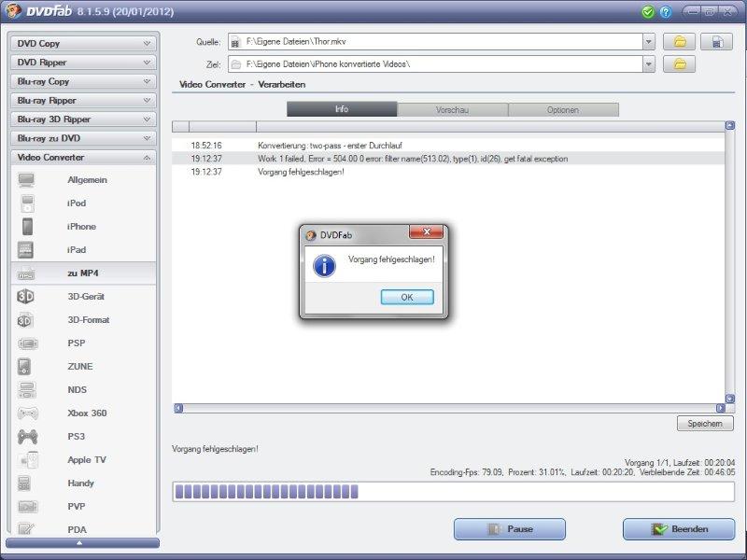The width and height of the screenshot is (747, 560).
Task: Expand the Blu-ray Ripper section
Action: pos(83,101)
